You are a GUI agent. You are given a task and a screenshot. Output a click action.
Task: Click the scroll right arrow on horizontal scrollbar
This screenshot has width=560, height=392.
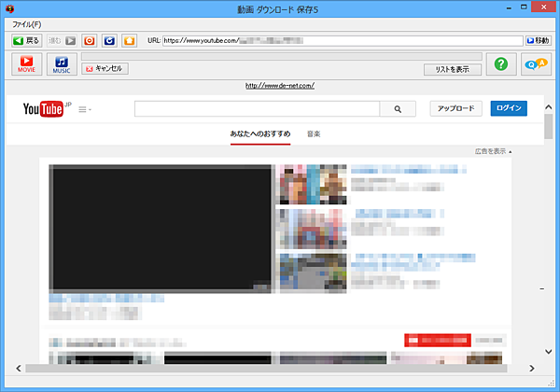click(x=532, y=368)
